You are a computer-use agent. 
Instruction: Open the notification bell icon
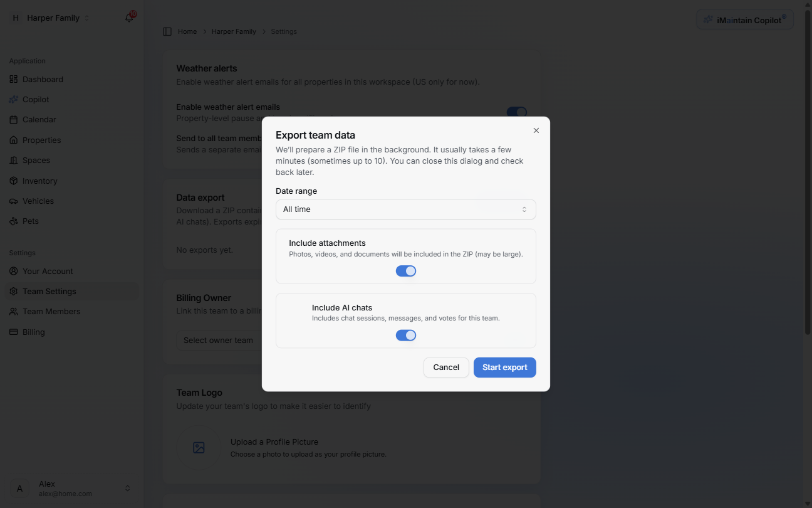(x=128, y=18)
